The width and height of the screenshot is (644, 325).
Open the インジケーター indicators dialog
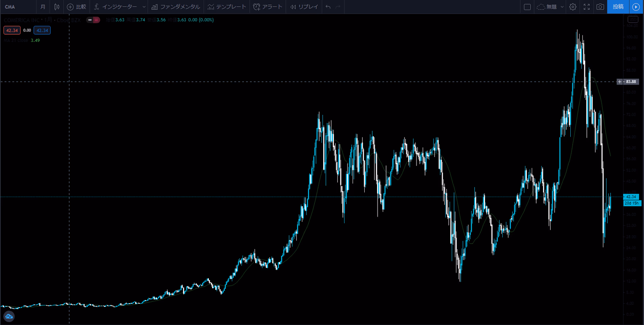[116, 7]
